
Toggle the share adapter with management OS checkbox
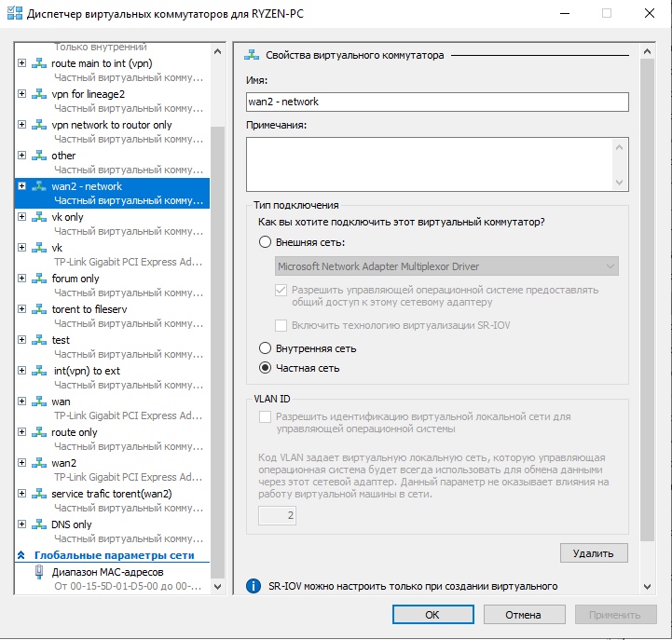coord(281,291)
